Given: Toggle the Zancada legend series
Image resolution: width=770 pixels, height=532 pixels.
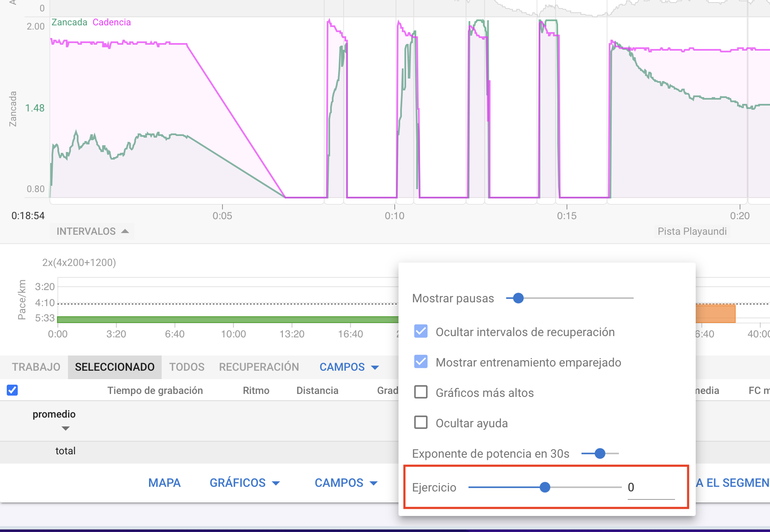Looking at the screenshot, I should 69,22.
